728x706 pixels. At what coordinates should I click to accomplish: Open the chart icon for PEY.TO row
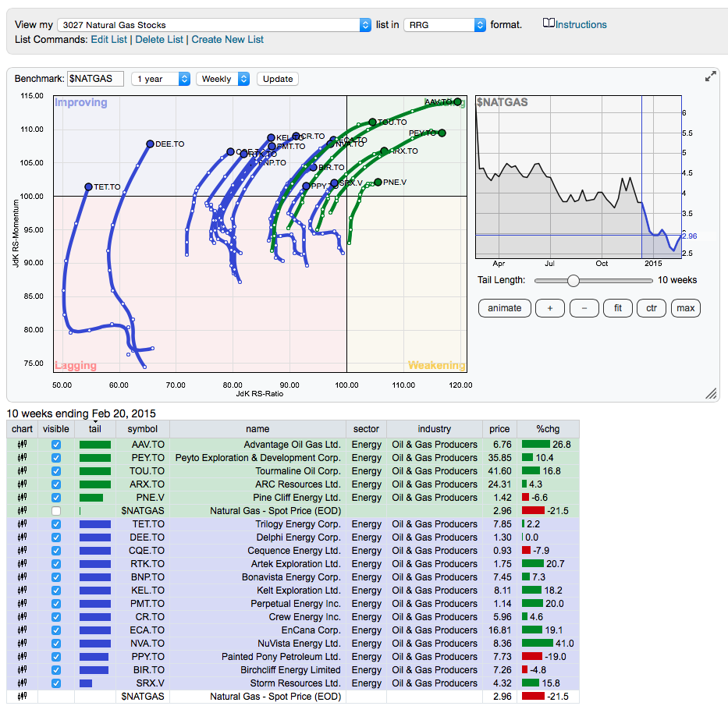pos(22,458)
